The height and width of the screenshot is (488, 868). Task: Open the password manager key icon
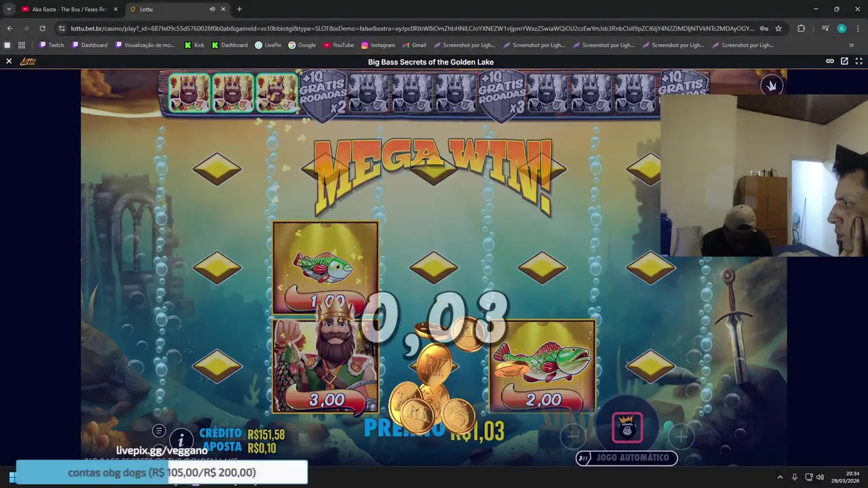pyautogui.click(x=764, y=28)
